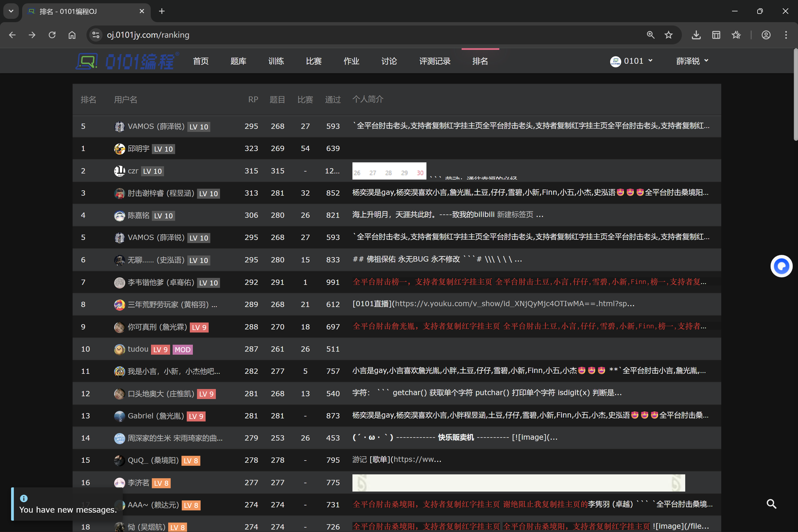Open the 评测记录 navigation item
798x532 pixels.
click(435, 61)
